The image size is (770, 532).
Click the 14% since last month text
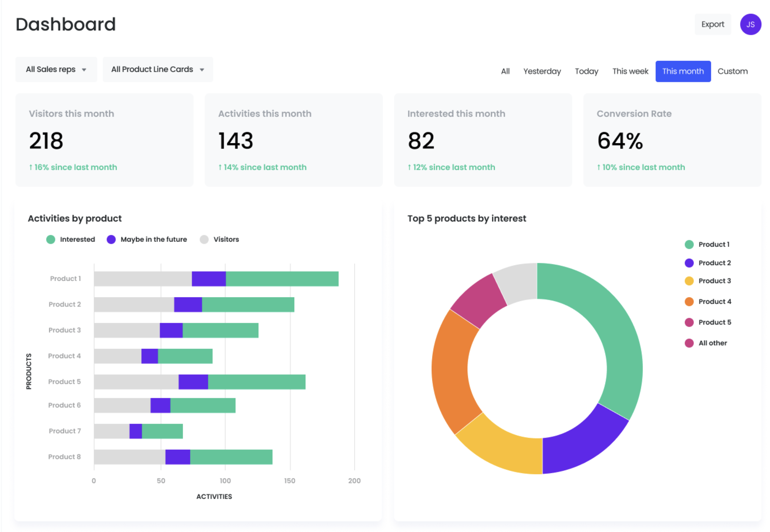click(x=262, y=167)
